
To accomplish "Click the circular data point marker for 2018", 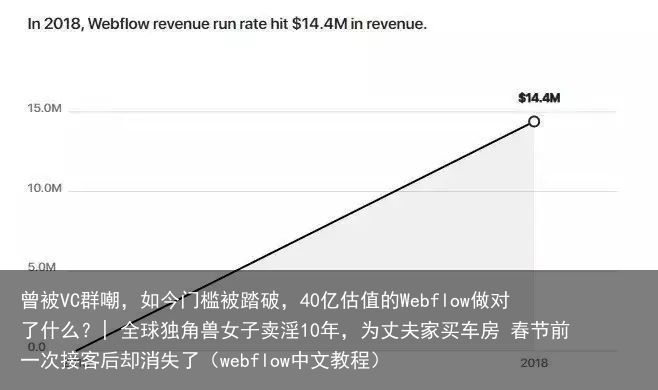I will click(534, 122).
